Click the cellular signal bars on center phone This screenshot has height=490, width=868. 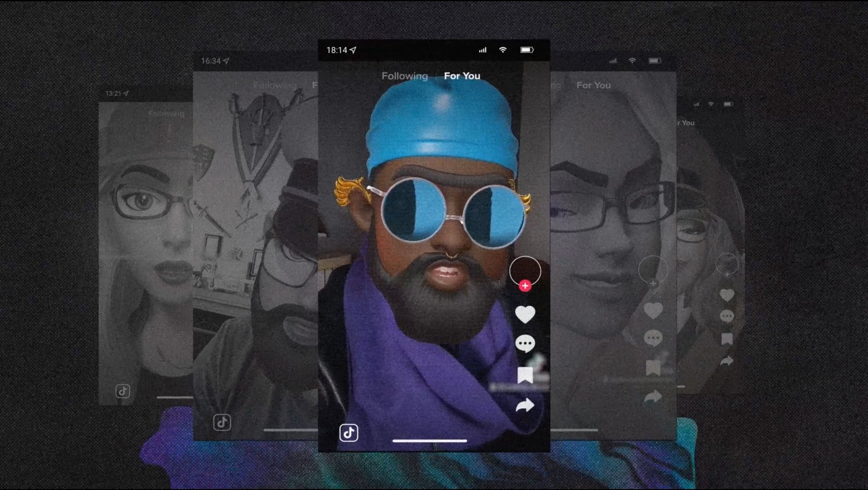point(483,50)
